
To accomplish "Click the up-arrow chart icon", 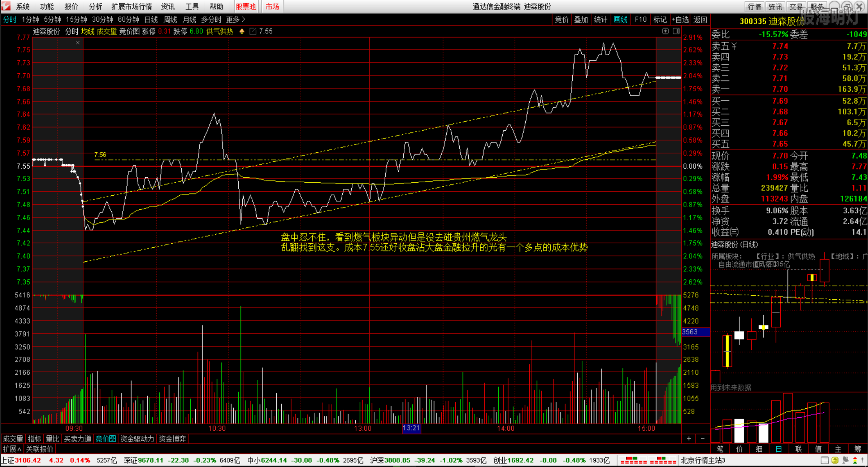I will click(665, 31).
